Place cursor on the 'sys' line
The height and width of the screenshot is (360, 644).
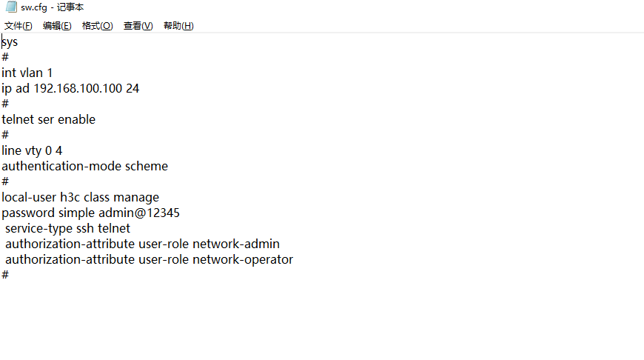[10, 42]
